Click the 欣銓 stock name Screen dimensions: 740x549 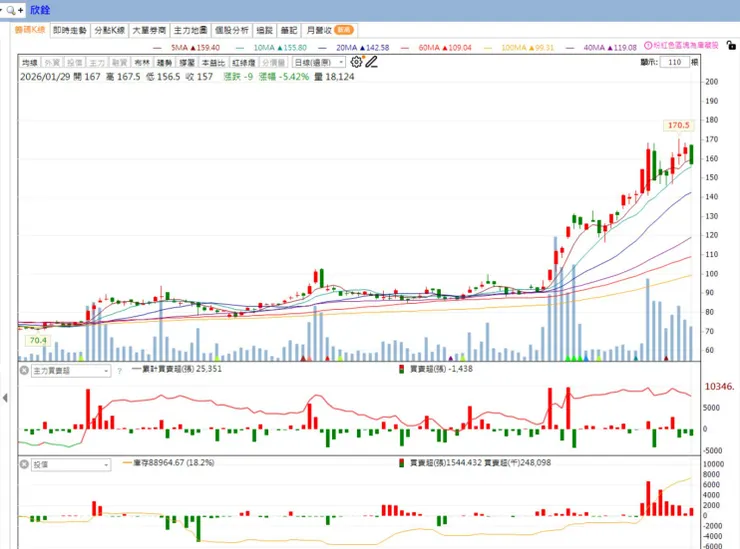click(40, 10)
